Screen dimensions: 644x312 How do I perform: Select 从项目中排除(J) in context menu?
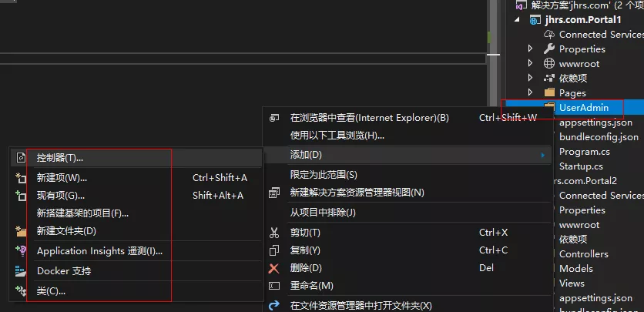point(408,213)
